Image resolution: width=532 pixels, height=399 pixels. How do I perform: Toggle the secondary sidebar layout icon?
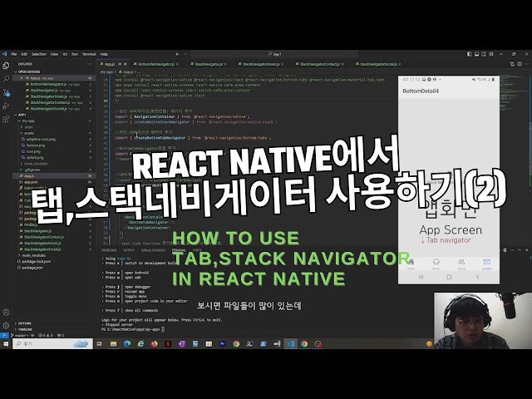click(484, 54)
